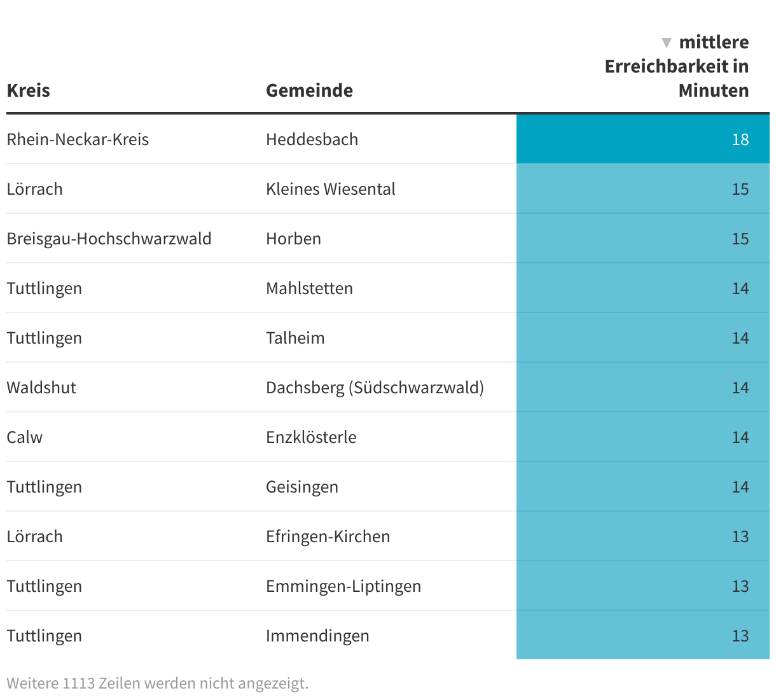
Task: Select the Rhein-Neckar-Kreis cell
Action: point(78,139)
